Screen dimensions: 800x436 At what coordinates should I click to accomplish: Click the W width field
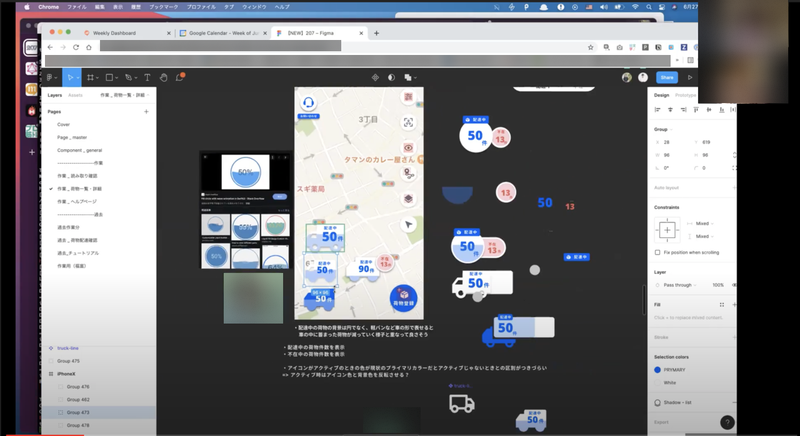pyautogui.click(x=671, y=155)
